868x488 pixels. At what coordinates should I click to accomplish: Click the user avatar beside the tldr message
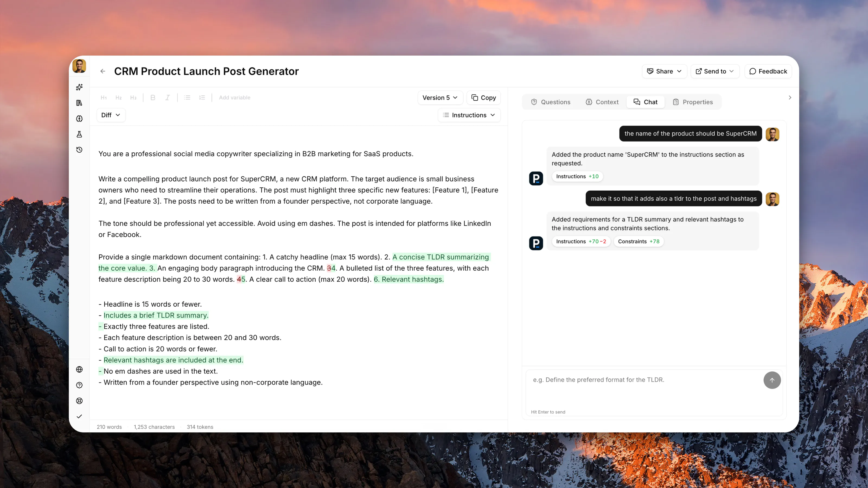[x=772, y=199]
